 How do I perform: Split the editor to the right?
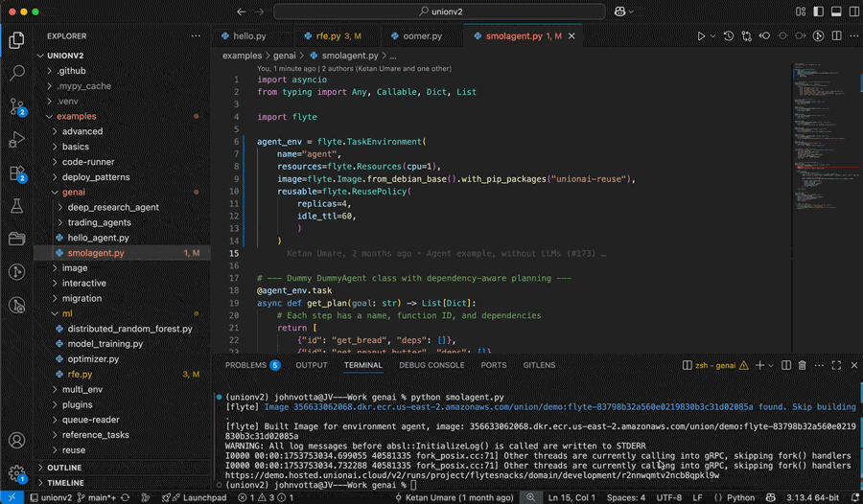[x=837, y=36]
